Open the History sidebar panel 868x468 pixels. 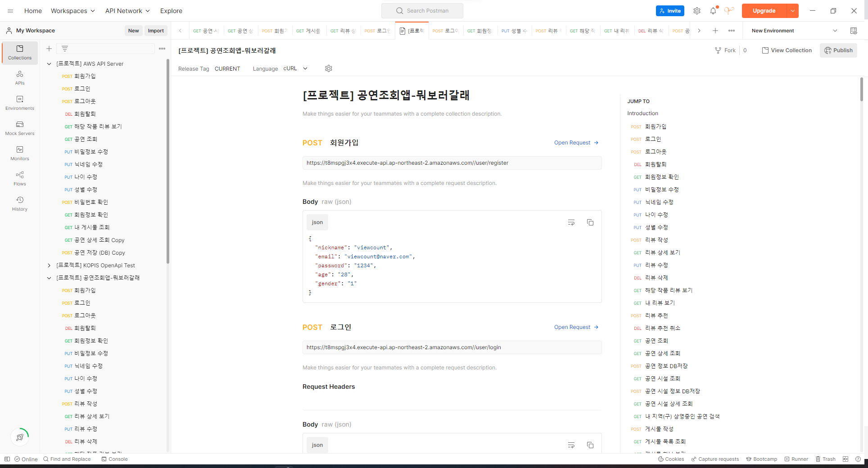tap(20, 204)
